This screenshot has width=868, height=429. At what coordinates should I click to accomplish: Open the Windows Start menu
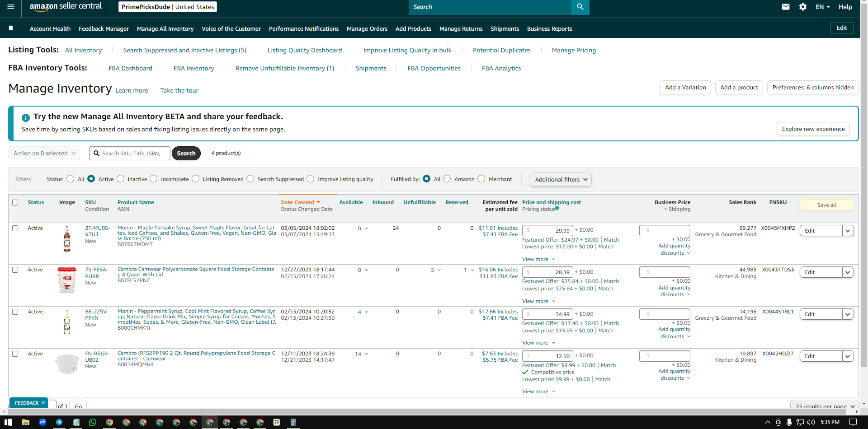pyautogui.click(x=8, y=422)
